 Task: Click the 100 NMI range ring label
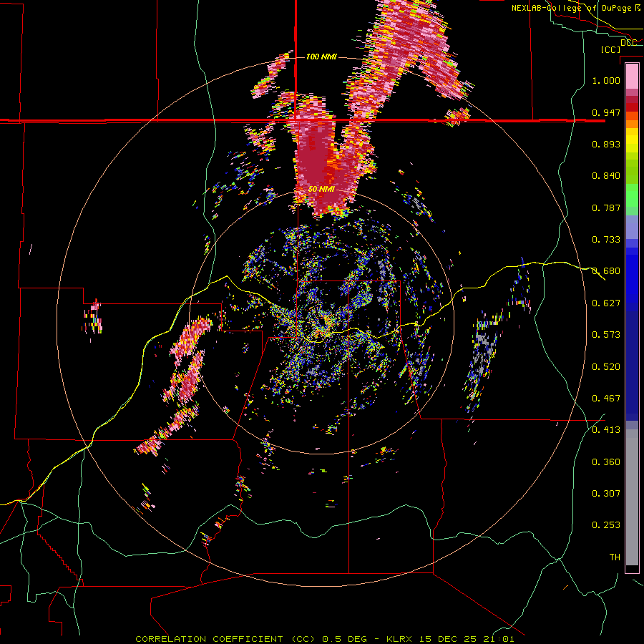click(321, 57)
